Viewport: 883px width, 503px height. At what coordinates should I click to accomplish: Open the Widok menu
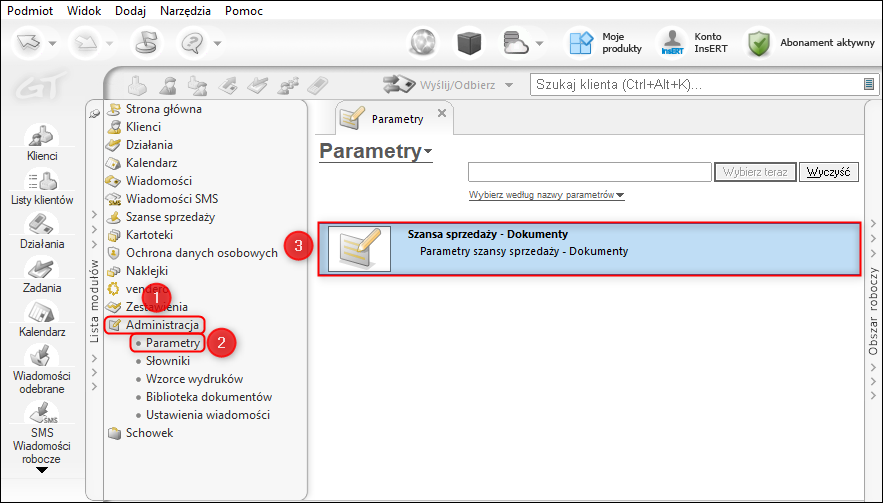tap(84, 11)
